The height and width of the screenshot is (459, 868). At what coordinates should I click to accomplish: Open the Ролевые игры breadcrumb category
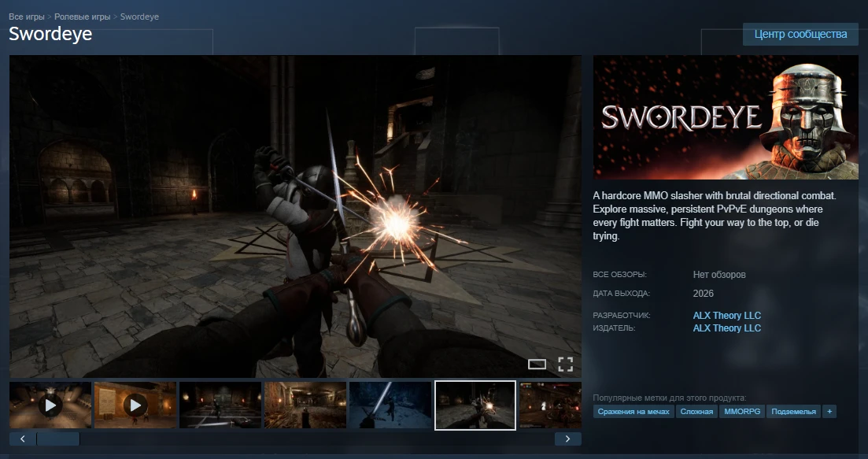click(83, 17)
